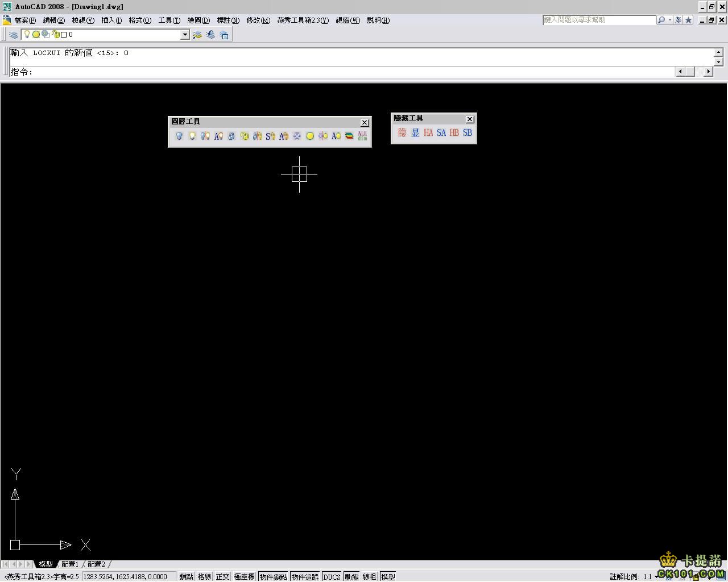Open the 插入(I) menu
The width and height of the screenshot is (728, 582).
coord(111,20)
